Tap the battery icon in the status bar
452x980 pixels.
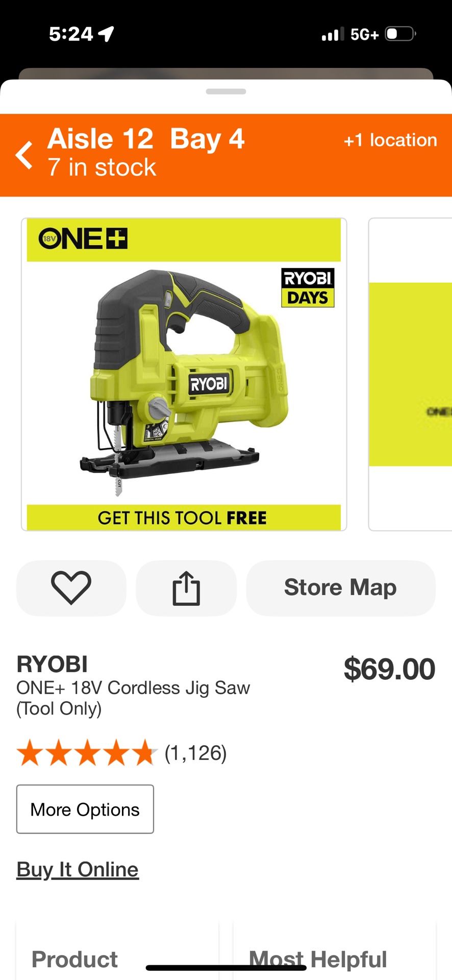click(x=400, y=34)
